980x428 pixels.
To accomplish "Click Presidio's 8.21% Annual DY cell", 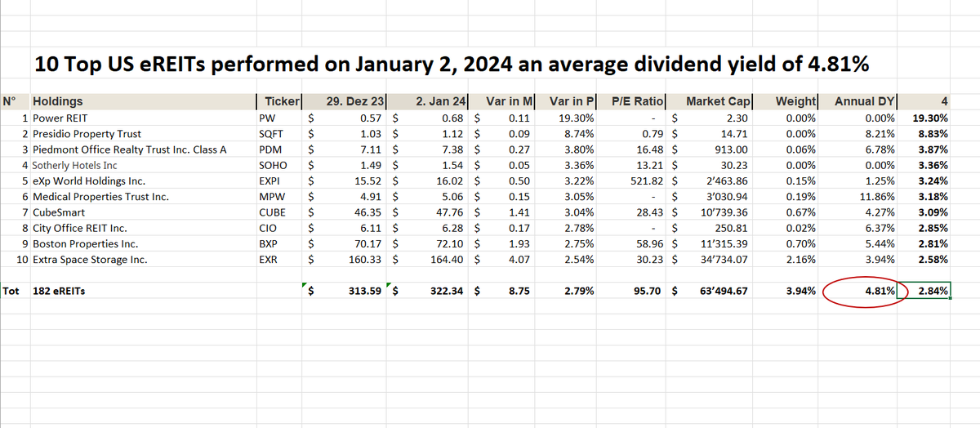I will click(x=858, y=134).
